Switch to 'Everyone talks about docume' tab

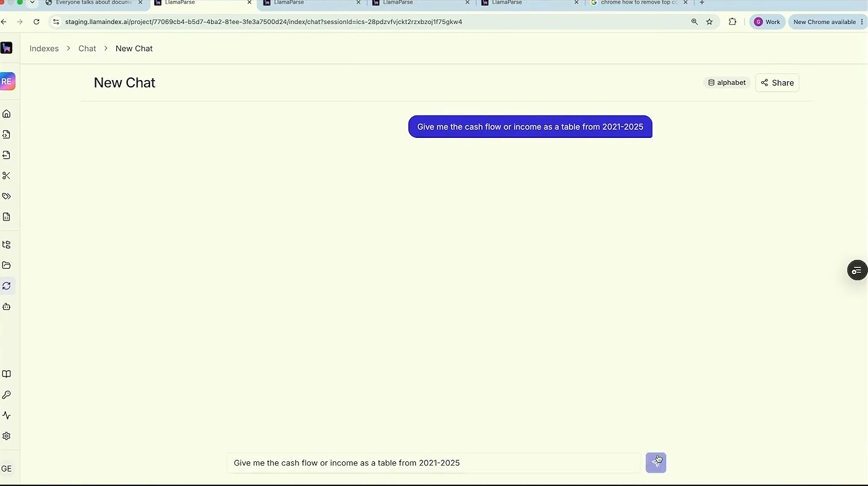pos(93,2)
